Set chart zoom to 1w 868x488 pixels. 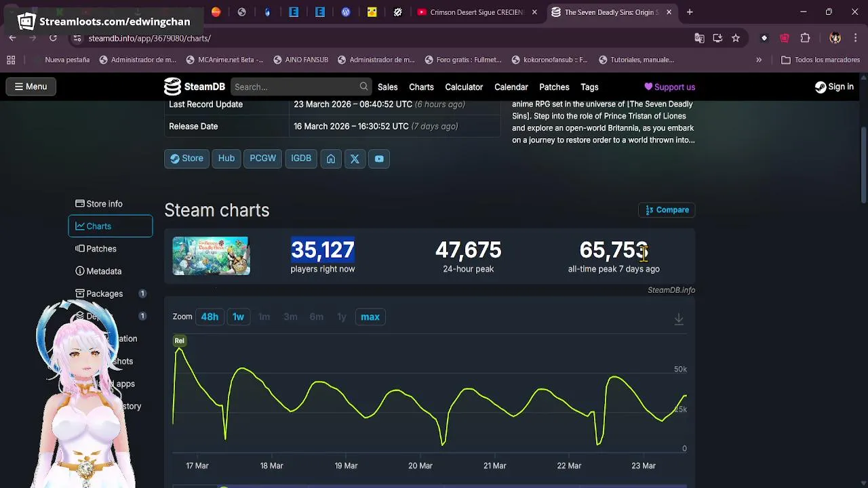click(238, 317)
